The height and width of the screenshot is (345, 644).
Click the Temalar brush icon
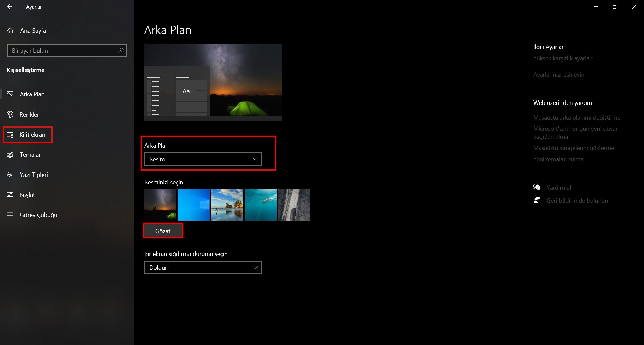(x=10, y=155)
